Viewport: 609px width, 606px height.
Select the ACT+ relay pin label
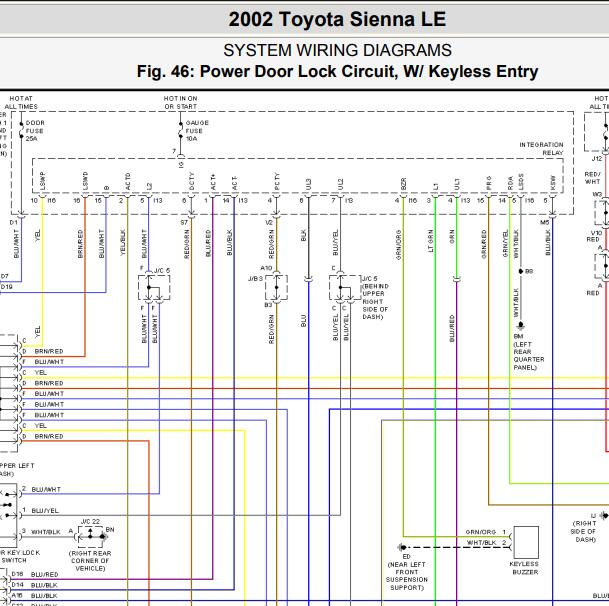click(213, 182)
